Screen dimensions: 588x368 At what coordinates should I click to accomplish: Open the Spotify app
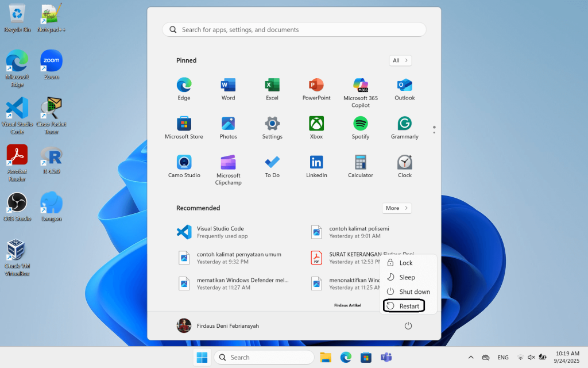(x=360, y=128)
